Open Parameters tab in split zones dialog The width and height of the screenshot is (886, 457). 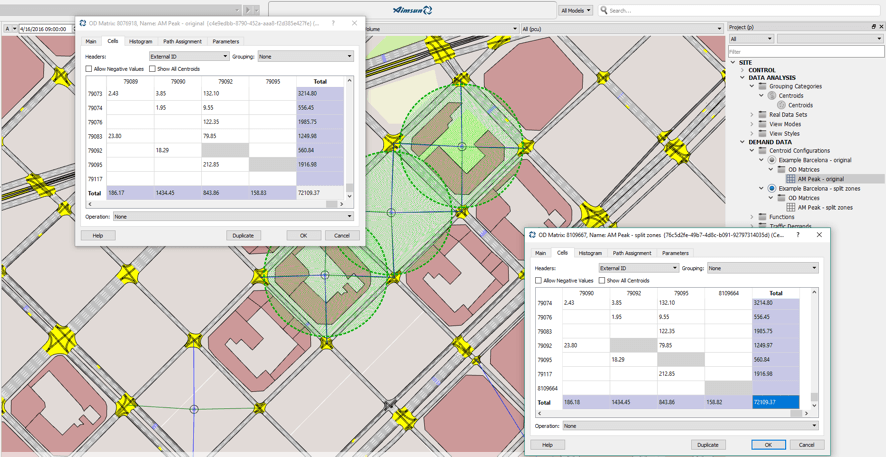[x=675, y=253]
